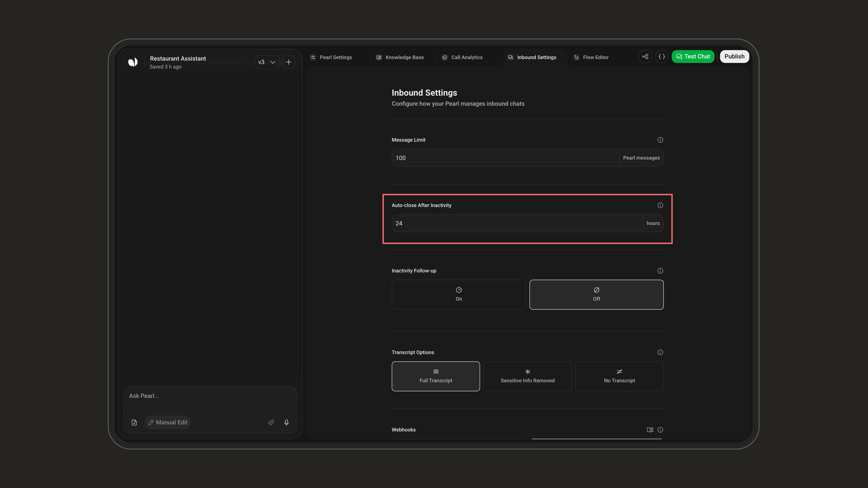Click the Restaurant Assistant title

click(x=178, y=59)
